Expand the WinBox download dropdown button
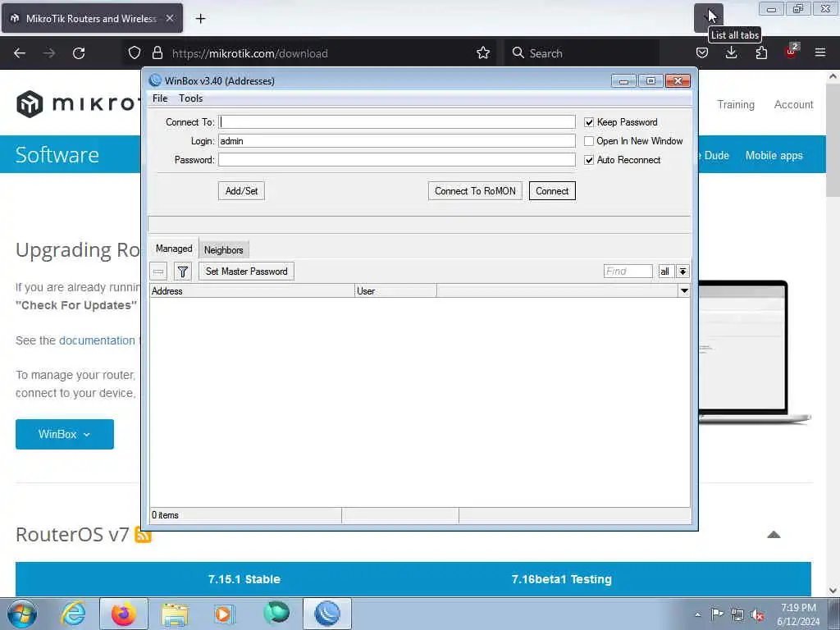Viewport: 840px width, 630px height. click(x=64, y=434)
